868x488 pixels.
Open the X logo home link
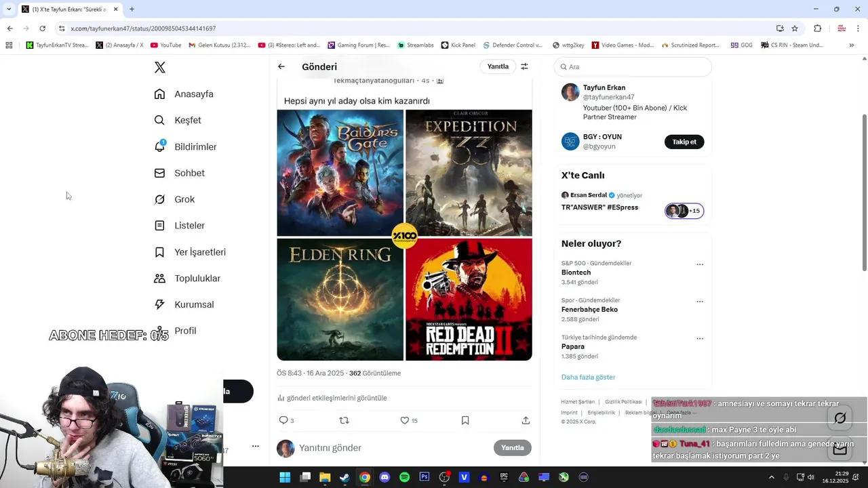point(159,67)
